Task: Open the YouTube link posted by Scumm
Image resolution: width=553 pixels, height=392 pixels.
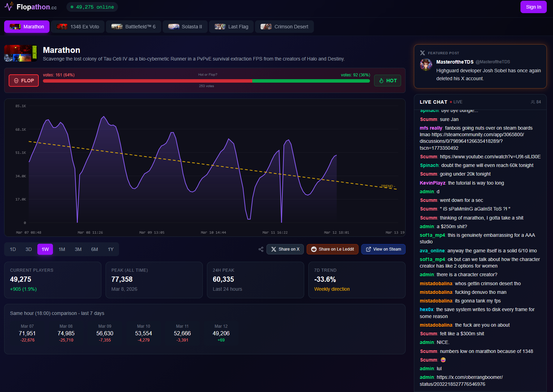Action: tap(490, 157)
